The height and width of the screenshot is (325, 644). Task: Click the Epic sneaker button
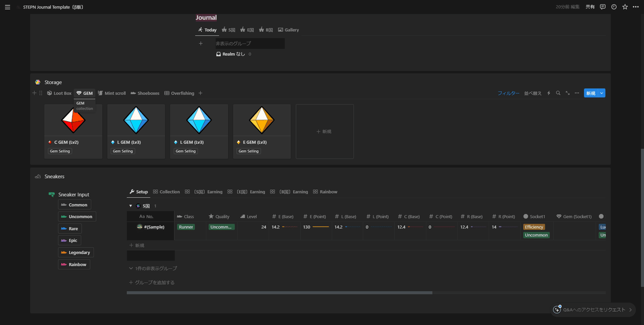click(71, 240)
